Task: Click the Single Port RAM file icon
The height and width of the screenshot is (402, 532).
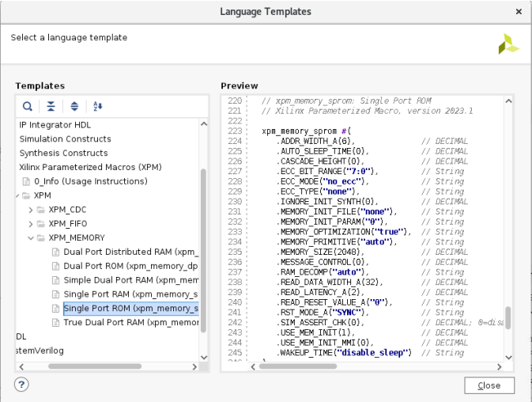Action: point(55,294)
